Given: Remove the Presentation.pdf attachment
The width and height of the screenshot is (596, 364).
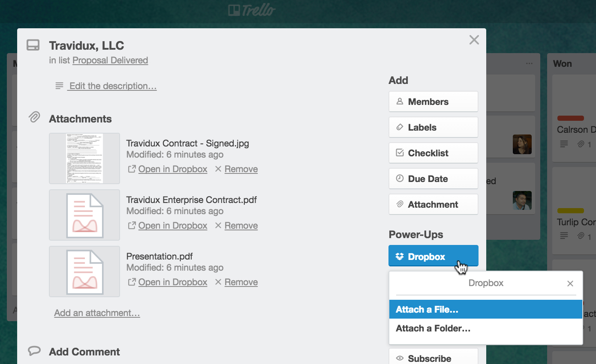Looking at the screenshot, I should click(241, 282).
